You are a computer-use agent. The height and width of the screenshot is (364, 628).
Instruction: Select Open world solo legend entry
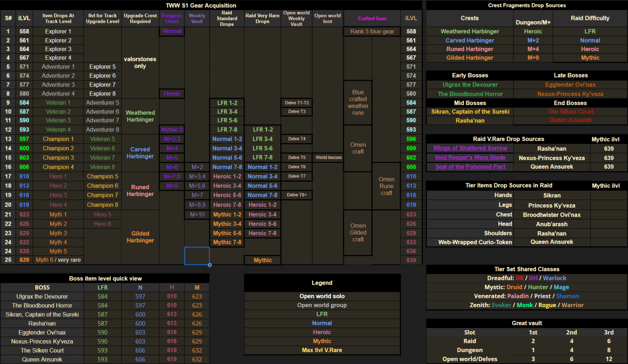322,296
